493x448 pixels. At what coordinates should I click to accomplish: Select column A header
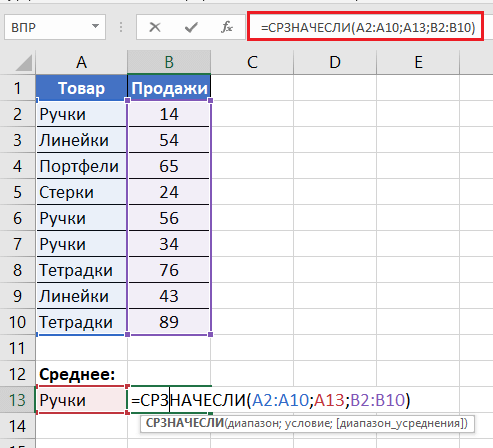(81, 62)
